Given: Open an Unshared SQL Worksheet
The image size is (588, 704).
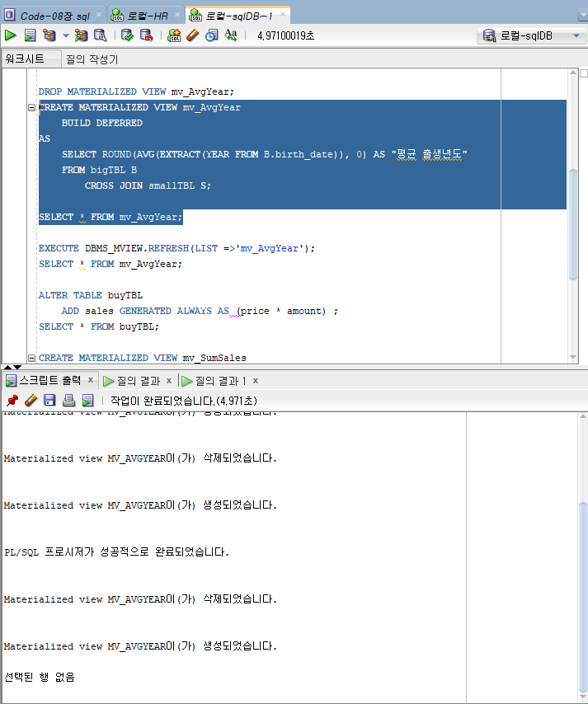Looking at the screenshot, I should point(174,35).
